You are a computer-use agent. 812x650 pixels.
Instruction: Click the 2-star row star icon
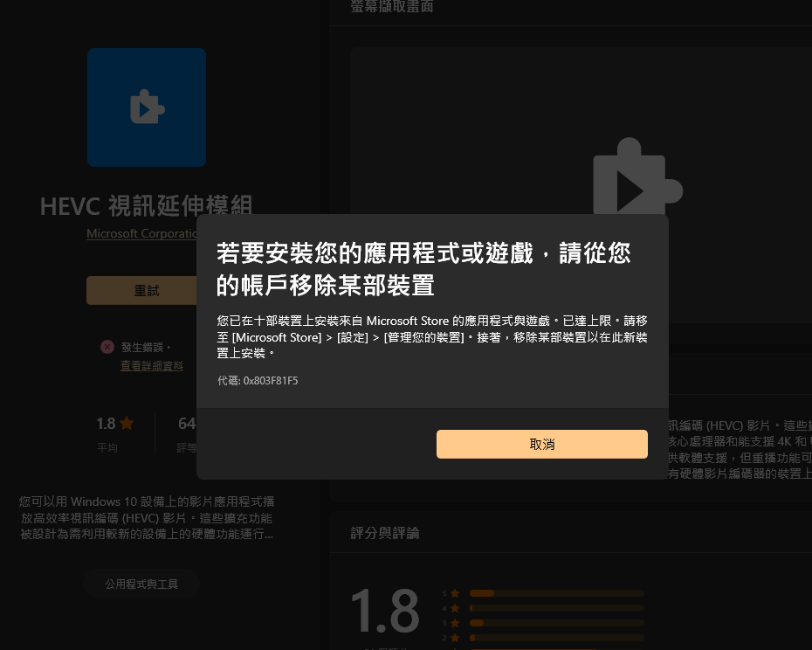pos(455,638)
